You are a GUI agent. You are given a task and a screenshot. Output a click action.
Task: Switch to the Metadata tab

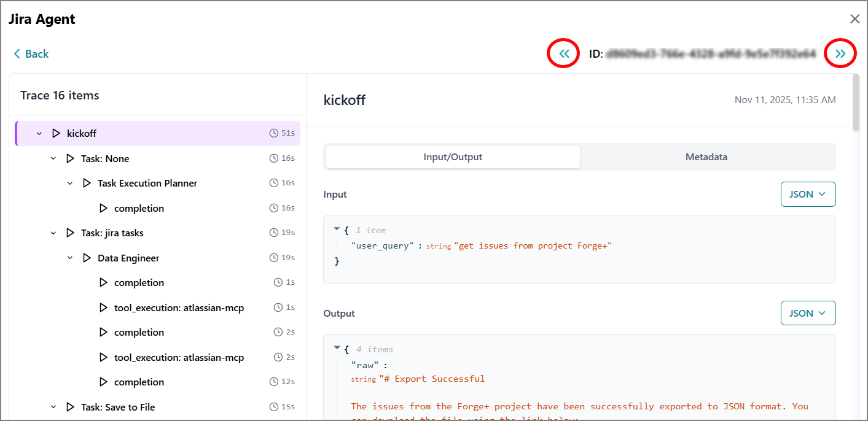click(x=706, y=157)
